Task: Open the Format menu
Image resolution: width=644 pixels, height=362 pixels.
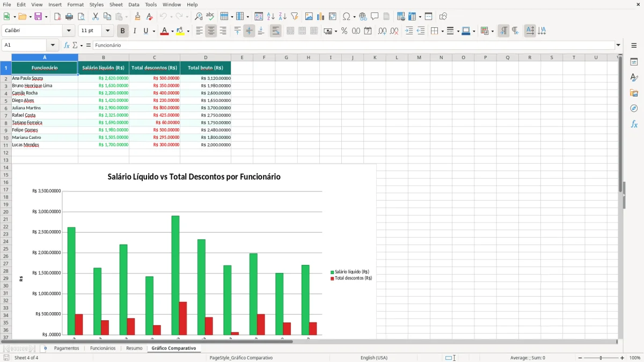Action: click(75, 4)
